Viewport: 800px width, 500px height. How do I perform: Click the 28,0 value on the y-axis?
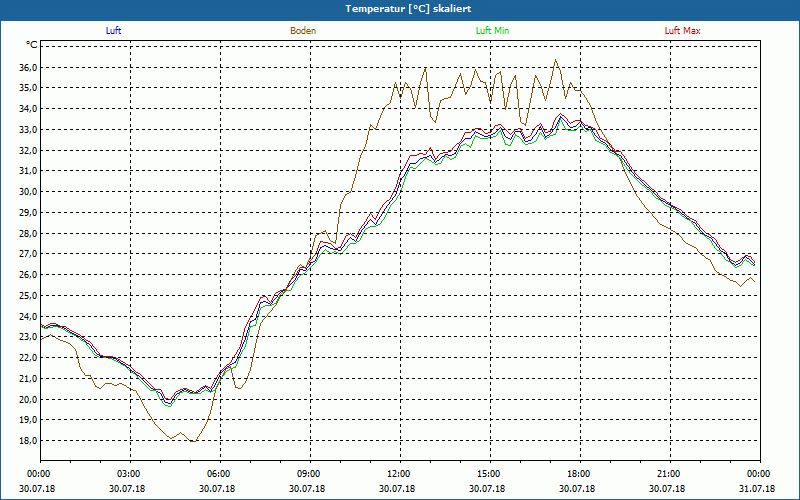[x=29, y=233]
